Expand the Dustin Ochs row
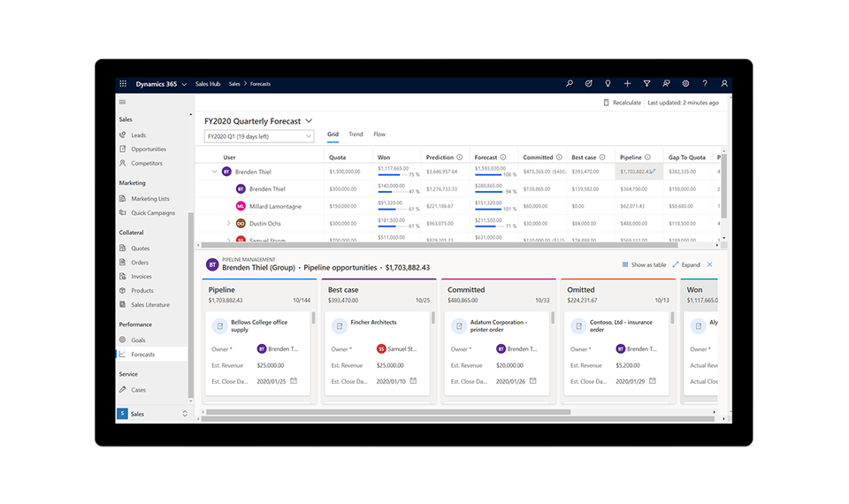The width and height of the screenshot is (849, 504). coord(228,223)
